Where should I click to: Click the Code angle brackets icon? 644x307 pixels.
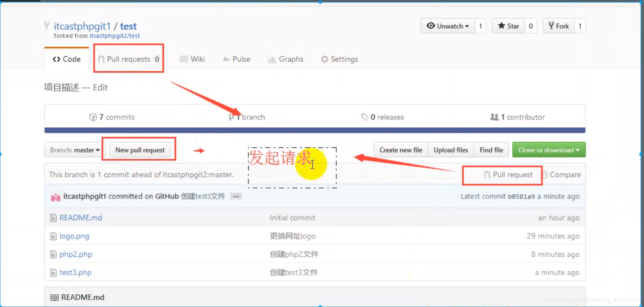click(57, 59)
